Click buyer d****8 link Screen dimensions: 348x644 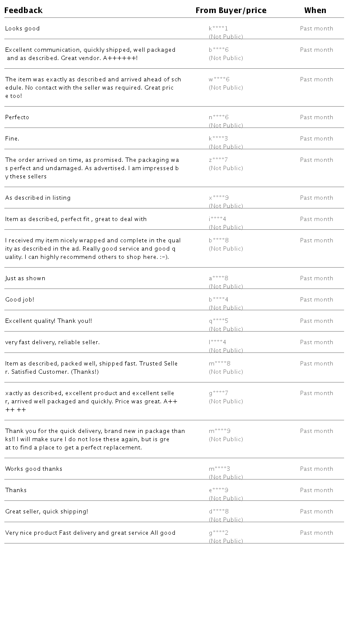click(219, 512)
